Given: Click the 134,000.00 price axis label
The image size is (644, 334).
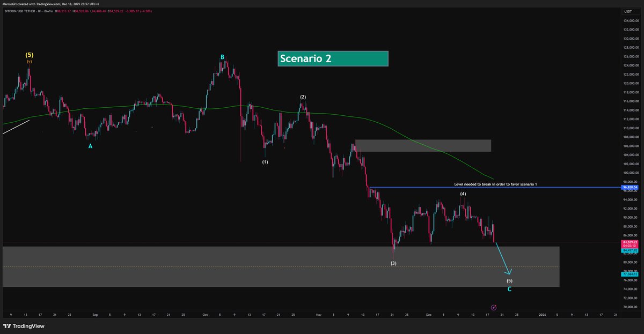Looking at the screenshot, I should pyautogui.click(x=631, y=21).
